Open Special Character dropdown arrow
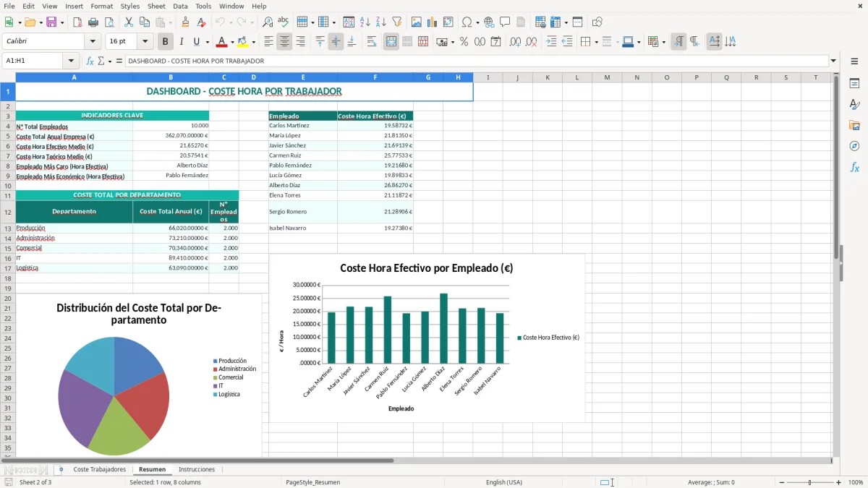868x488 pixels. pos(476,22)
